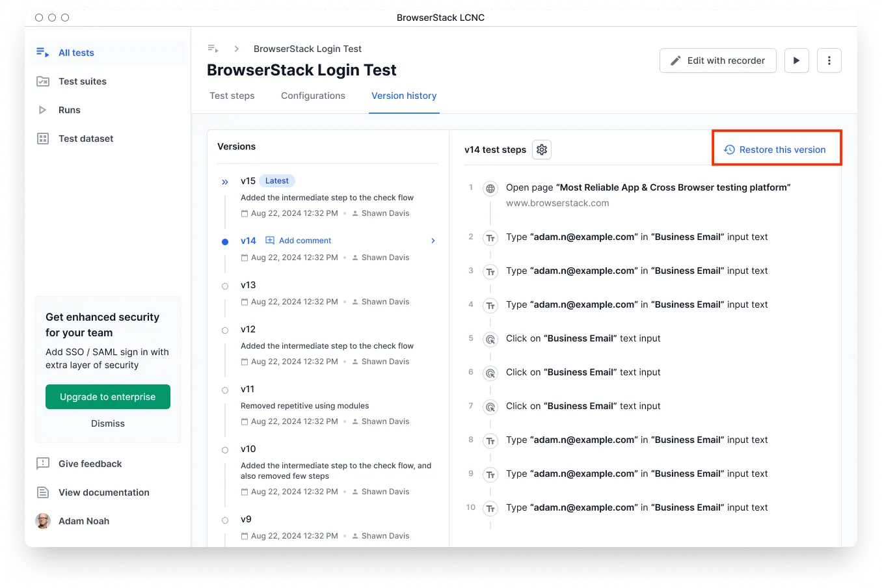Click Add comment for v14
The image size is (882, 588).
tap(305, 241)
